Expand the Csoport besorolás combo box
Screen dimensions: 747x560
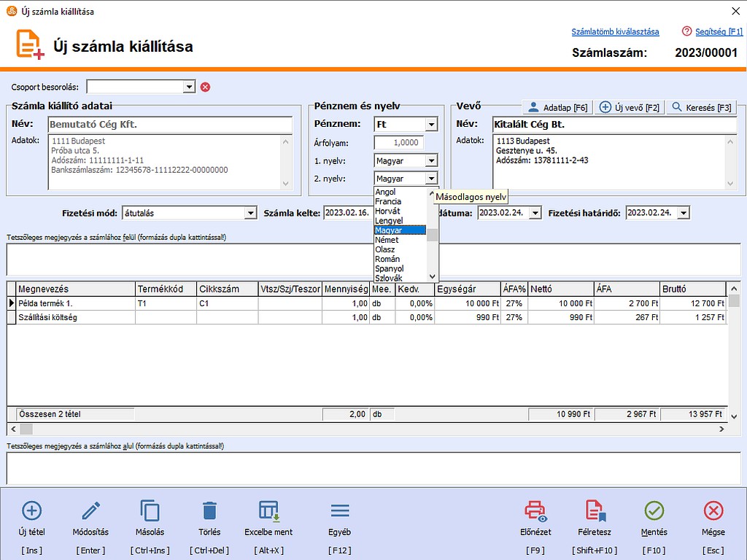click(189, 87)
